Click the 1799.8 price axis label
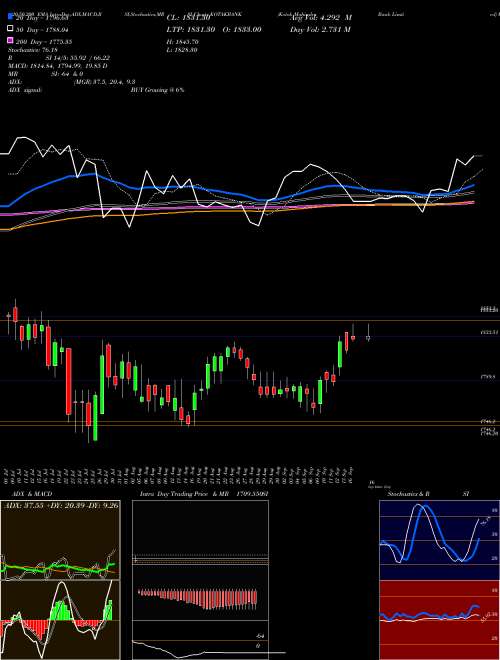Screen dimensions: 500x660 tap(489, 378)
